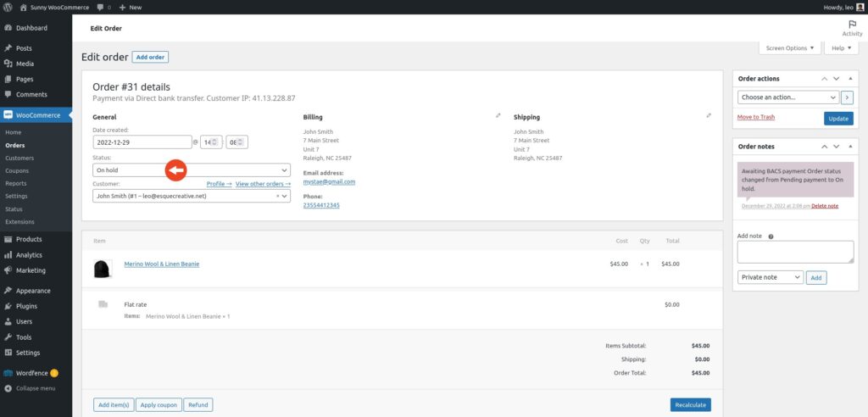Open the Howdy, leo account menu
The height and width of the screenshot is (417, 868).
(x=843, y=7)
